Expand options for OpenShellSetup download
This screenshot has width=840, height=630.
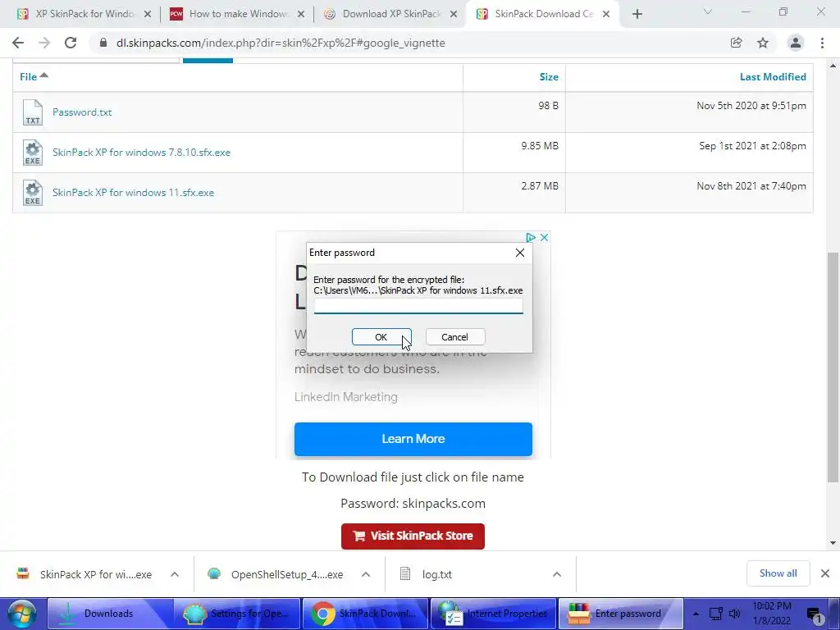click(366, 574)
